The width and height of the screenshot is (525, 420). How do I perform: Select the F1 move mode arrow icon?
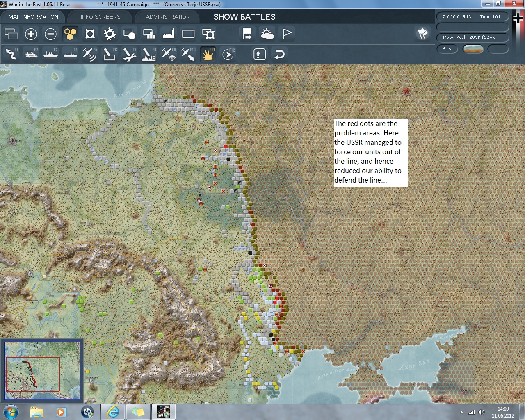(x=11, y=54)
